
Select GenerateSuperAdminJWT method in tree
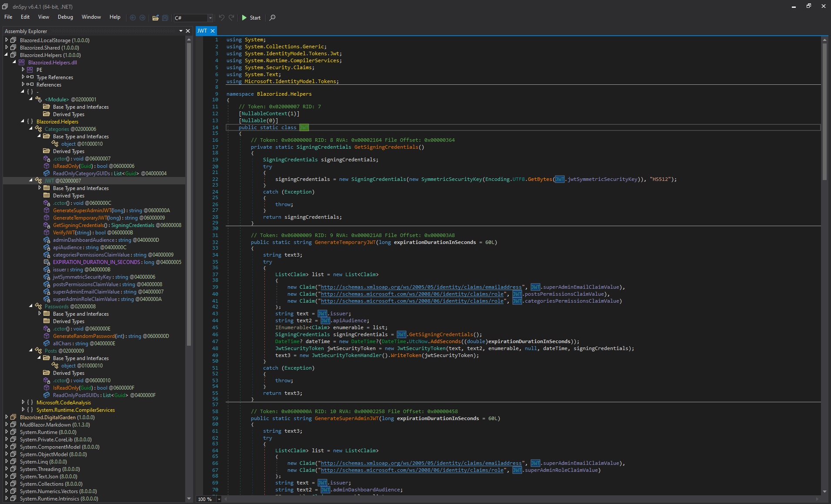coord(111,210)
